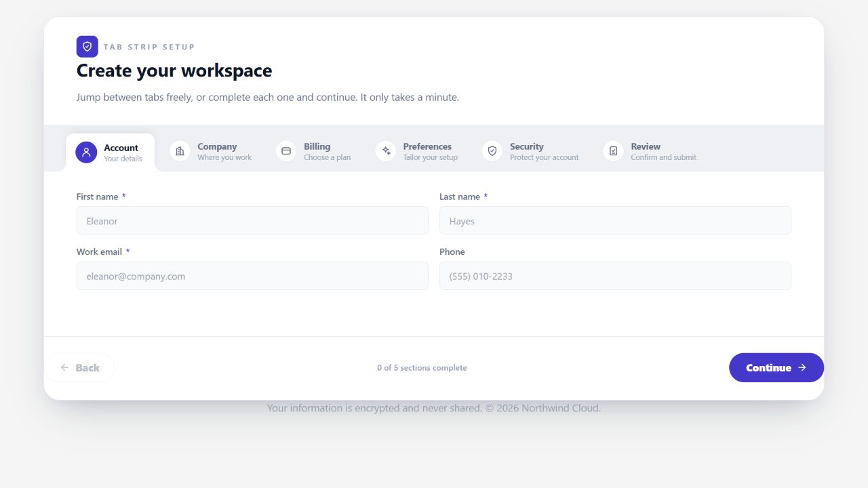Click the Review tab's checklist icon

point(613,151)
